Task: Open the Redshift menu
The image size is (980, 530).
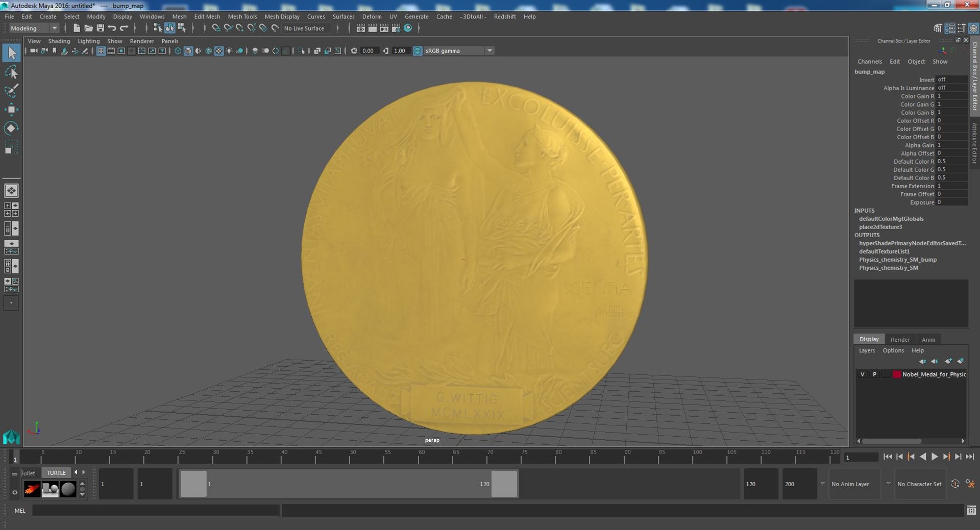Action: point(505,16)
